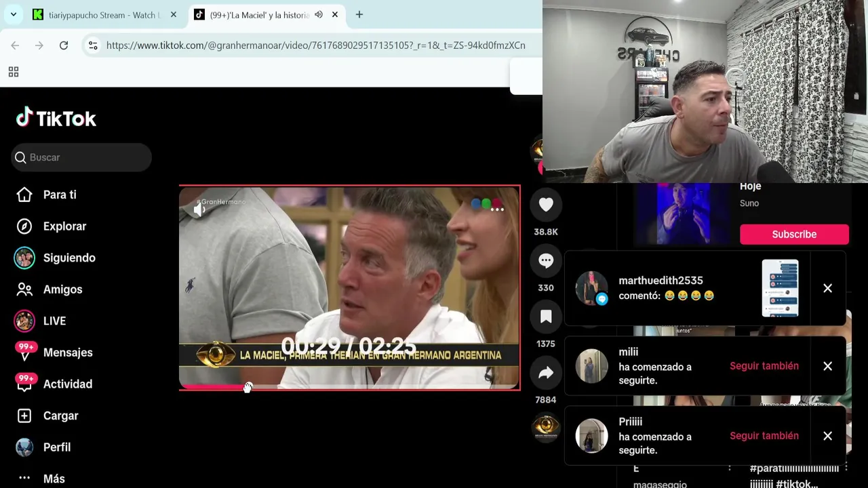
Task: Close the La Maciel TikTok tab
Action: pyautogui.click(x=335, y=14)
